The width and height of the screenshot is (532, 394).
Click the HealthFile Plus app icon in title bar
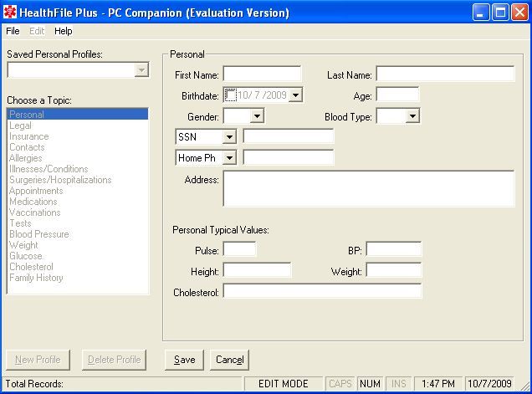9,13
